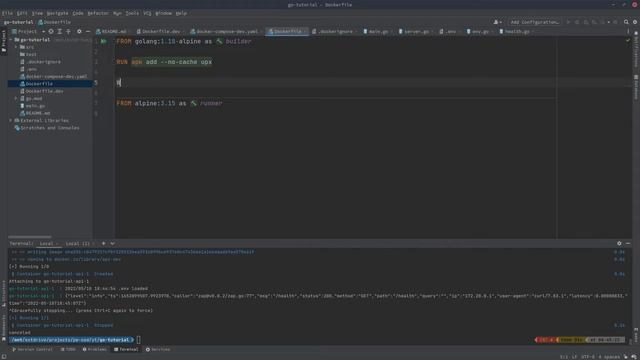640x360 pixels.
Task: Click the hammer icon next to runner
Action: (193, 103)
